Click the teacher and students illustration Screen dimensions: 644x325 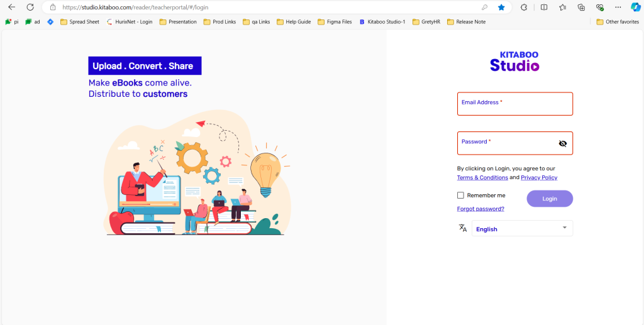[x=197, y=172]
